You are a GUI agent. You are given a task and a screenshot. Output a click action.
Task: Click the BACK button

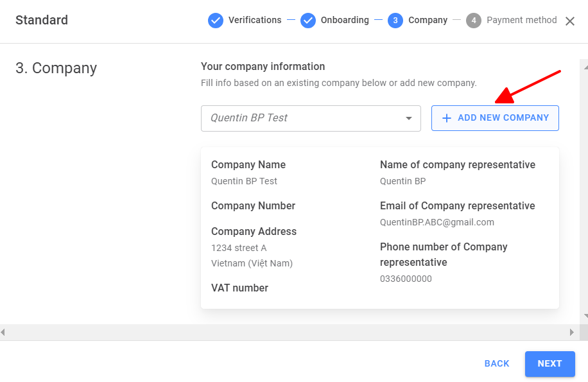(x=497, y=363)
